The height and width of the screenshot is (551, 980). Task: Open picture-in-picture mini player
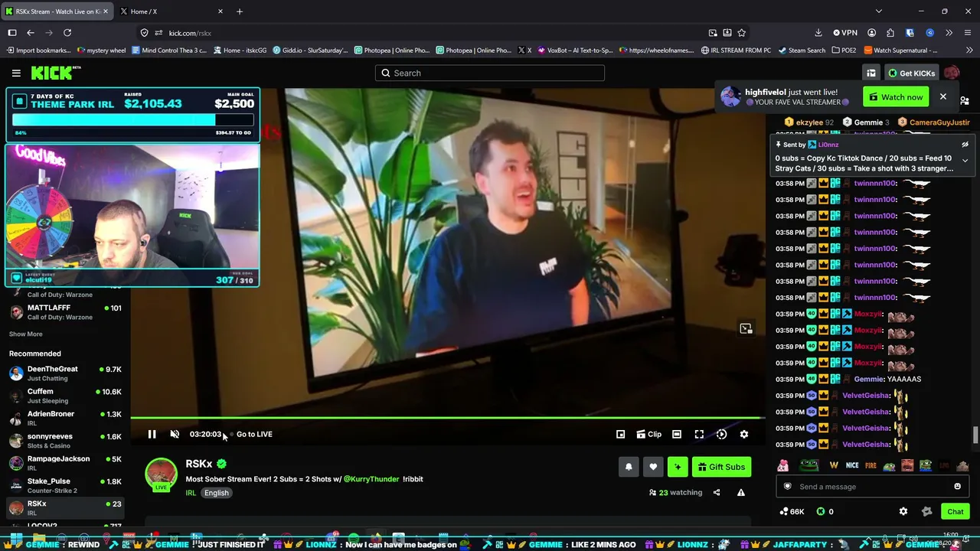[620, 434]
